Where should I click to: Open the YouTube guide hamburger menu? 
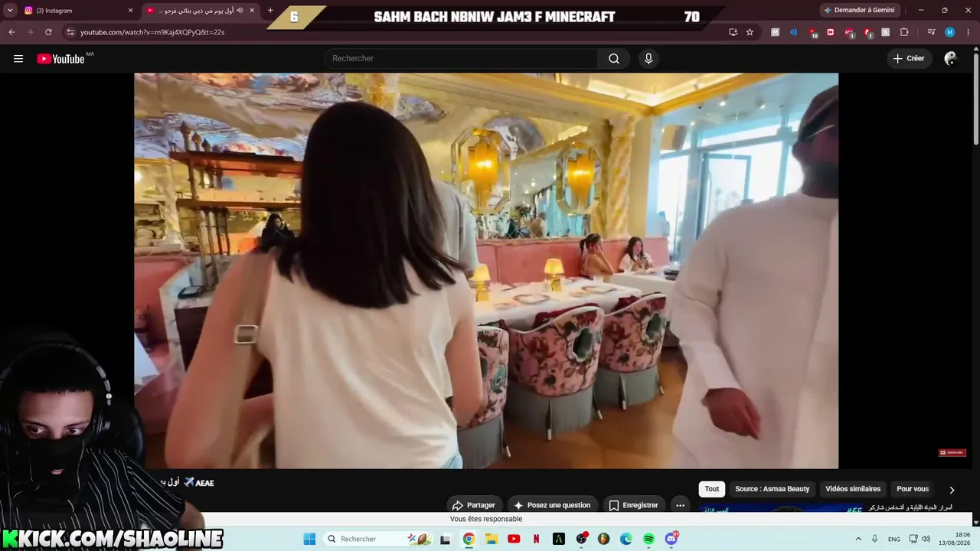(x=18, y=59)
